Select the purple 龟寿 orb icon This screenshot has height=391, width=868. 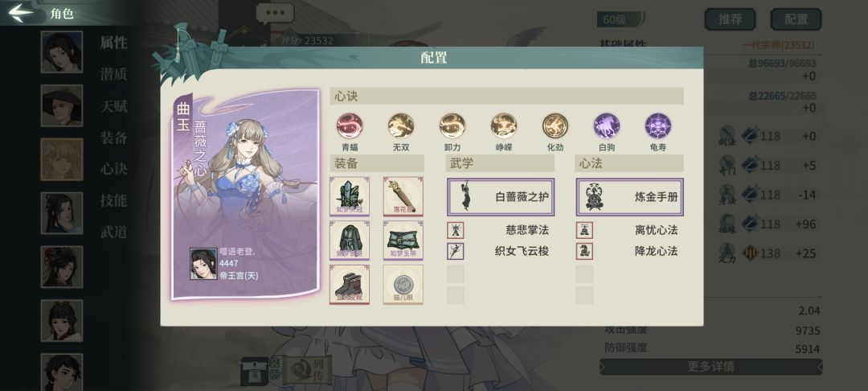click(x=658, y=126)
